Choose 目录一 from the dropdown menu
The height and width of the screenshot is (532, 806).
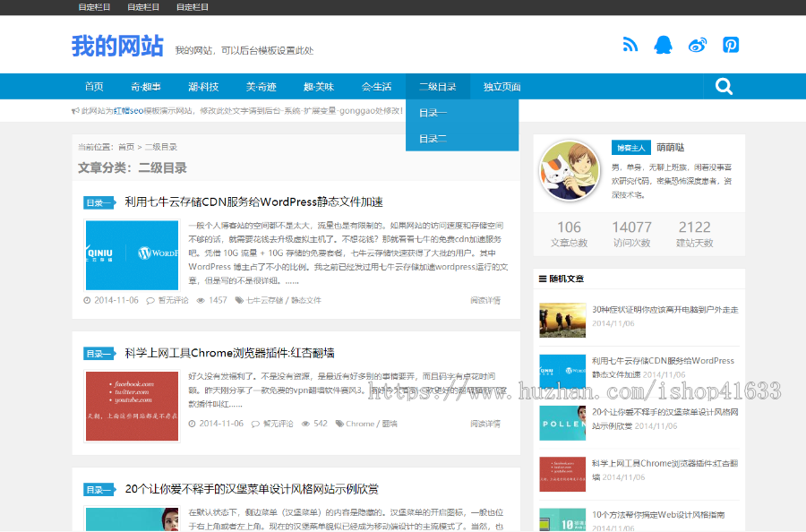[462, 113]
